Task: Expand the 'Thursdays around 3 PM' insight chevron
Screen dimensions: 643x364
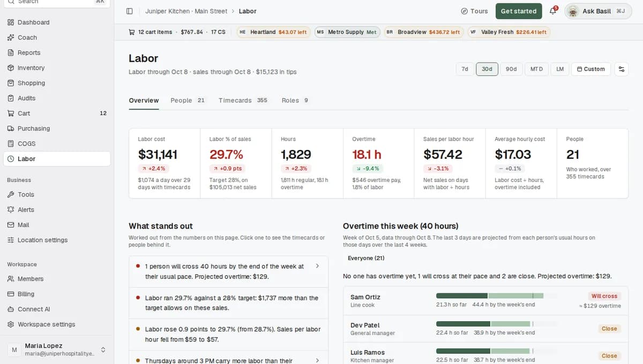Action: [317, 361]
